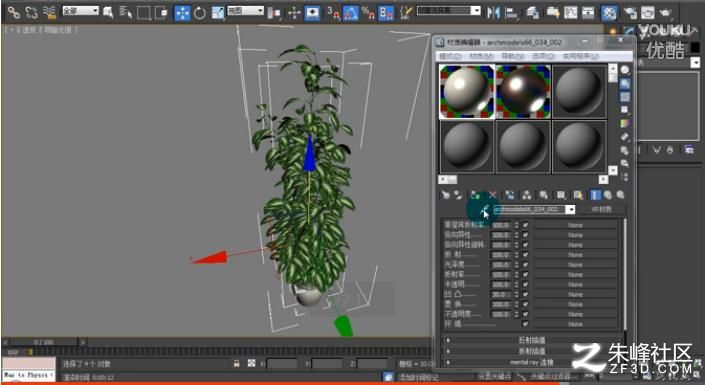This screenshot has height=385, width=705.
Task: Open the 模式 menu in Material Editor
Action: click(450, 56)
